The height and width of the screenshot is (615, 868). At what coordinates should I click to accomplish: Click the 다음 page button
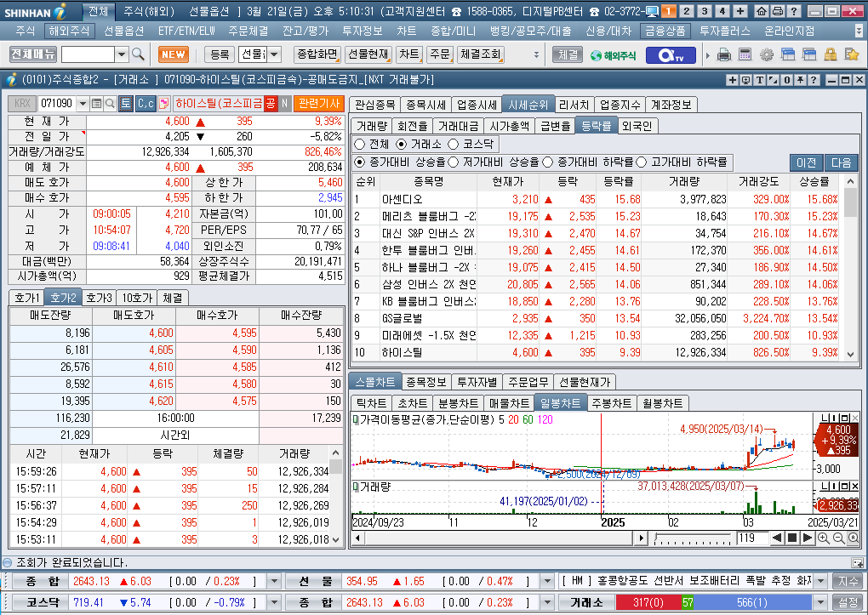tap(841, 162)
